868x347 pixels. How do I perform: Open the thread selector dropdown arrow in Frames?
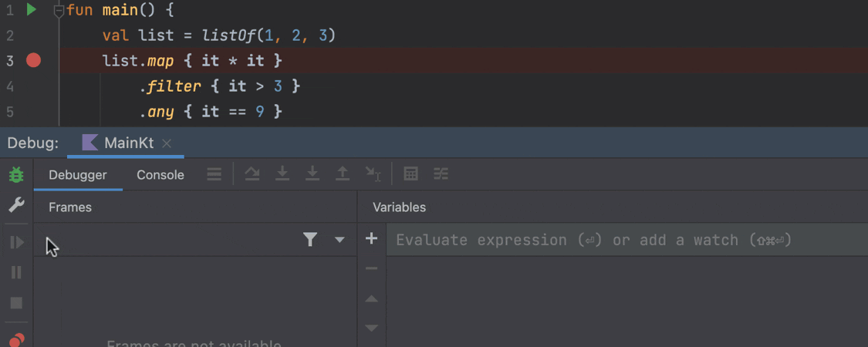(340, 240)
